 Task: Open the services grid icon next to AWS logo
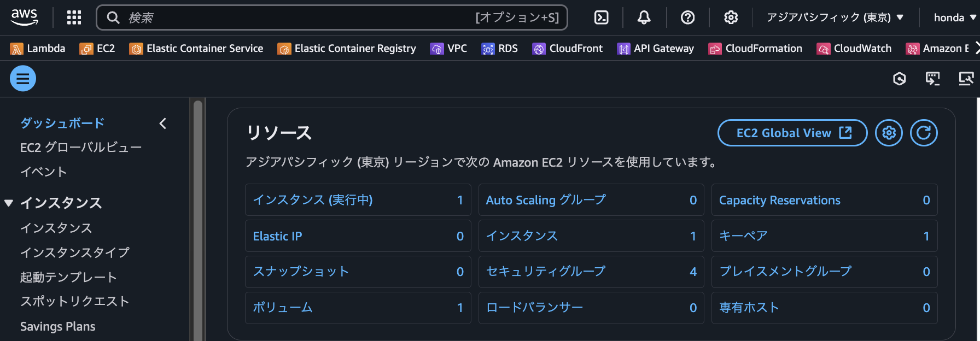click(74, 17)
